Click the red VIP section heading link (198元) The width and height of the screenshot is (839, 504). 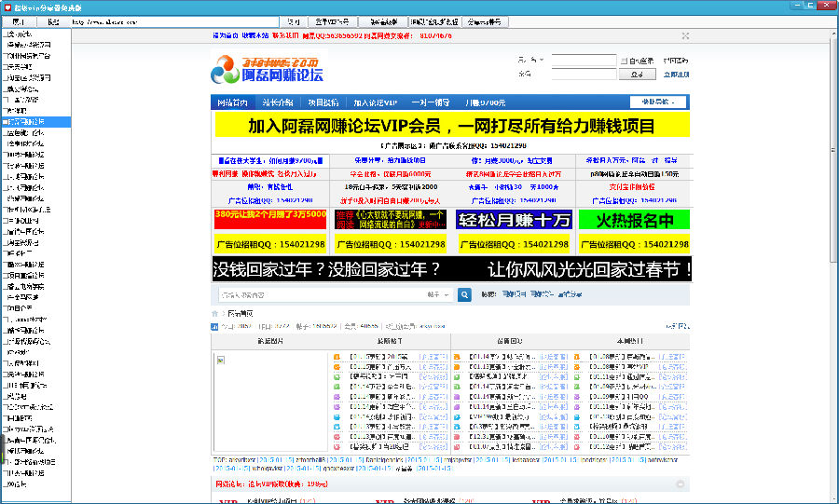[x=272, y=484]
